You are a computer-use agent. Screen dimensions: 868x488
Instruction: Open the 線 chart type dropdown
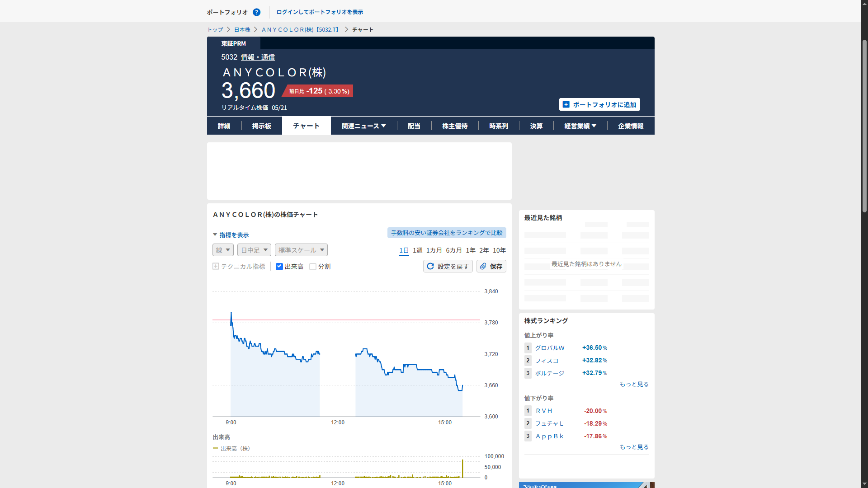223,250
